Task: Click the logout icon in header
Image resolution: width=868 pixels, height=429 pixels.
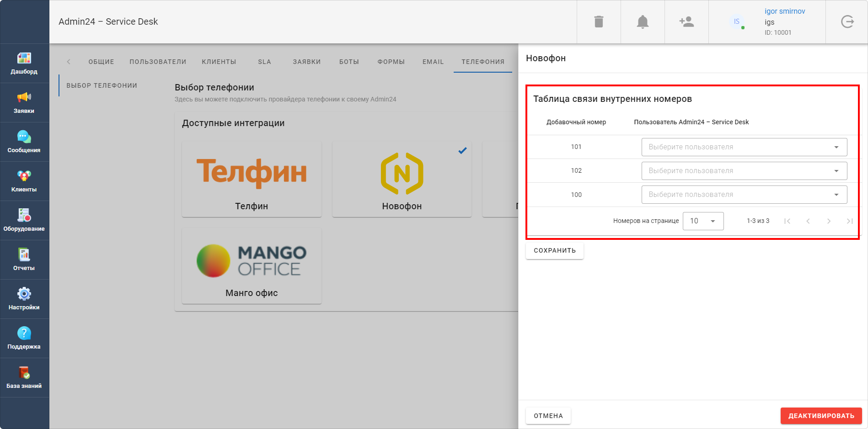Action: tap(847, 21)
